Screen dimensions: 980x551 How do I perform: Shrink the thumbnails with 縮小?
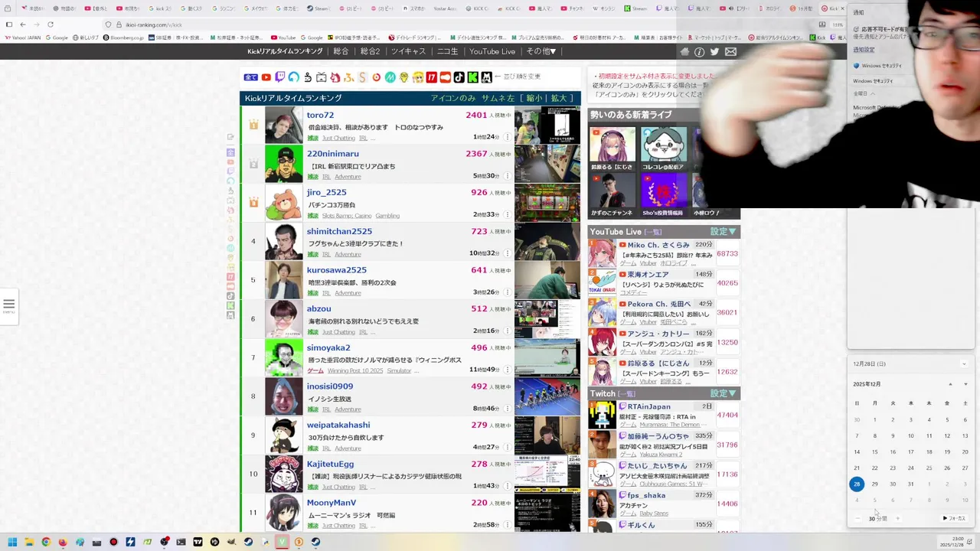[534, 98]
